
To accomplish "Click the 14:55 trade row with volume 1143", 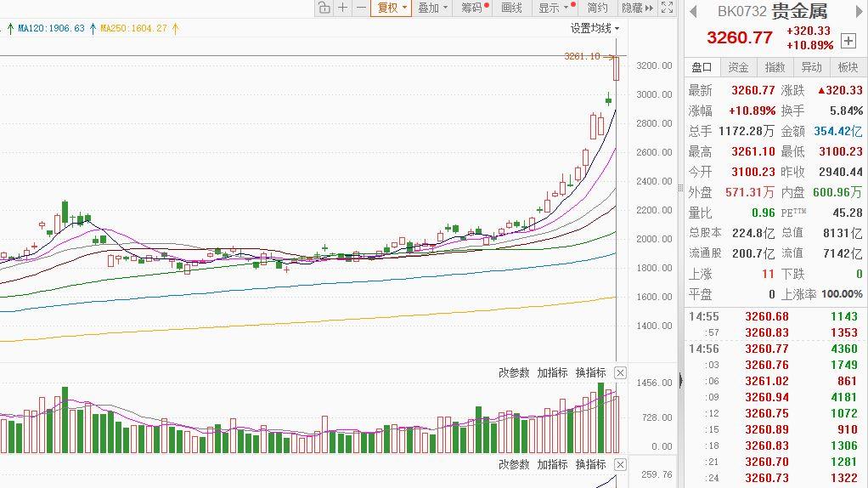I will [x=775, y=317].
